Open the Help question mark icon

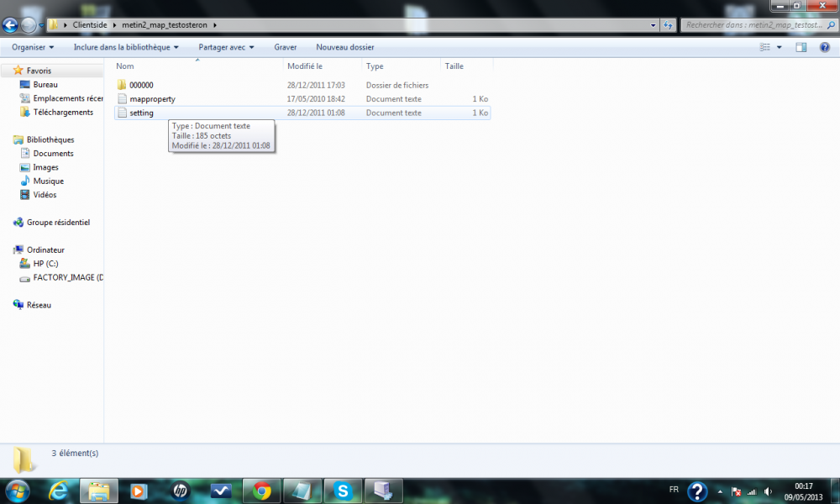(x=825, y=47)
